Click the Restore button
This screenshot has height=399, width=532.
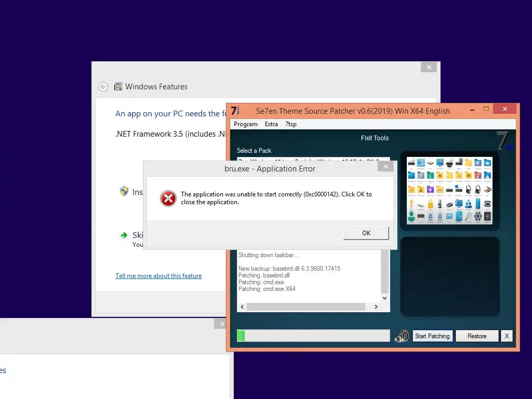tap(477, 336)
